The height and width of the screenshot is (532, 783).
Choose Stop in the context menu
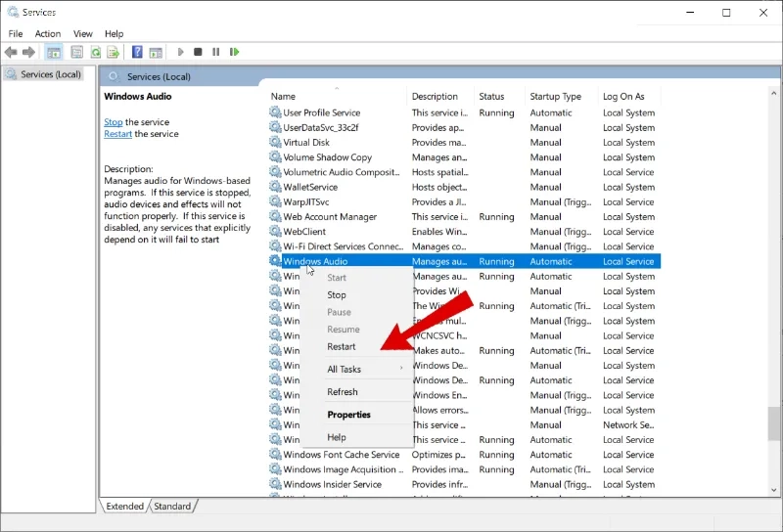tap(357, 295)
